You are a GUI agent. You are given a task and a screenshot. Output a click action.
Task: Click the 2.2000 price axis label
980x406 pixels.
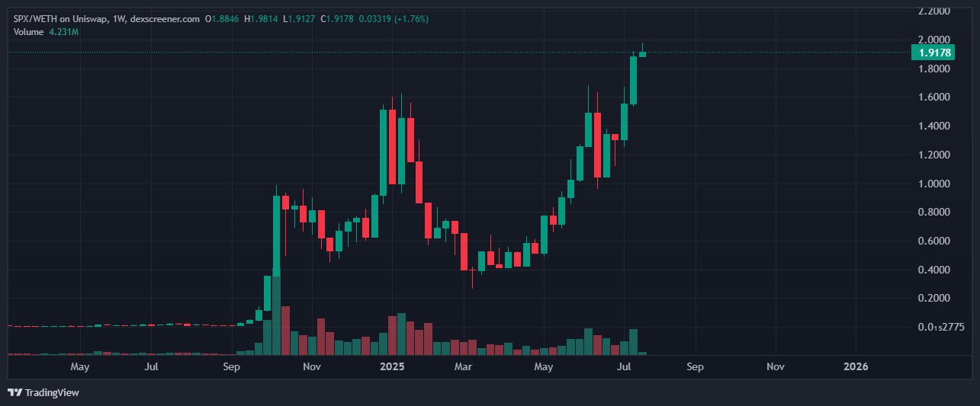pyautogui.click(x=934, y=11)
